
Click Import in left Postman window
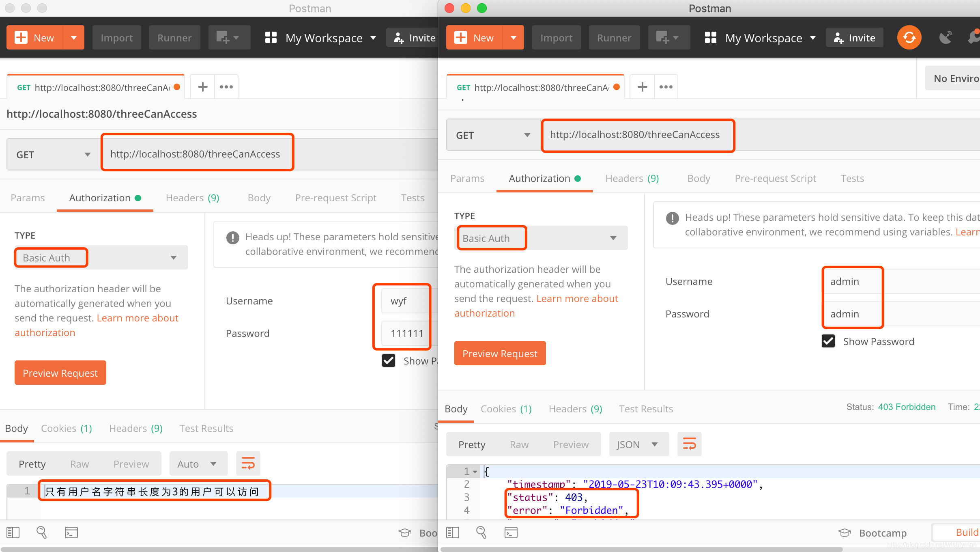click(116, 38)
